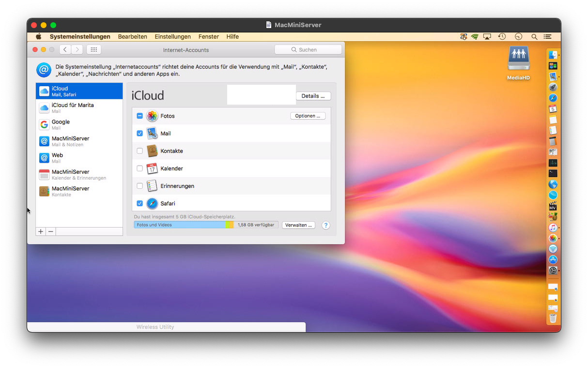
Task: Launch iTunes from the dock
Action: pos(553,227)
